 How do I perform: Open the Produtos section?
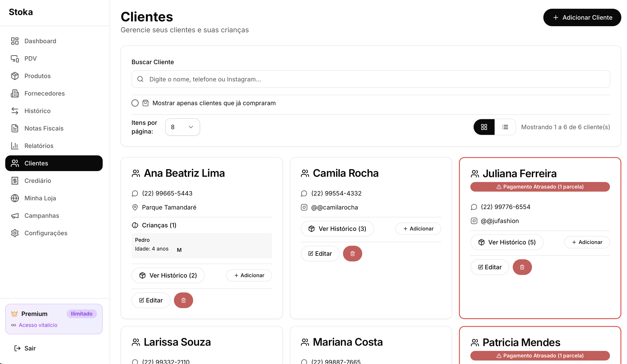54,76
